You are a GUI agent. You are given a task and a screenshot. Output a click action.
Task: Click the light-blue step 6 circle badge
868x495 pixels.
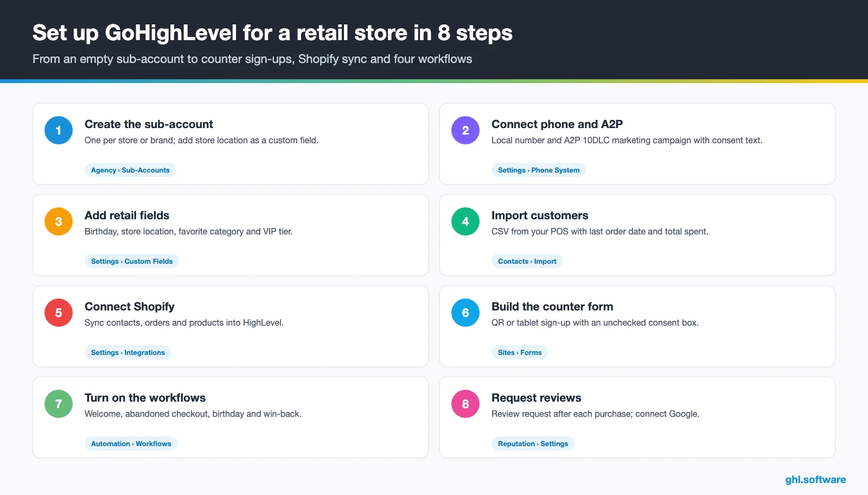click(465, 313)
